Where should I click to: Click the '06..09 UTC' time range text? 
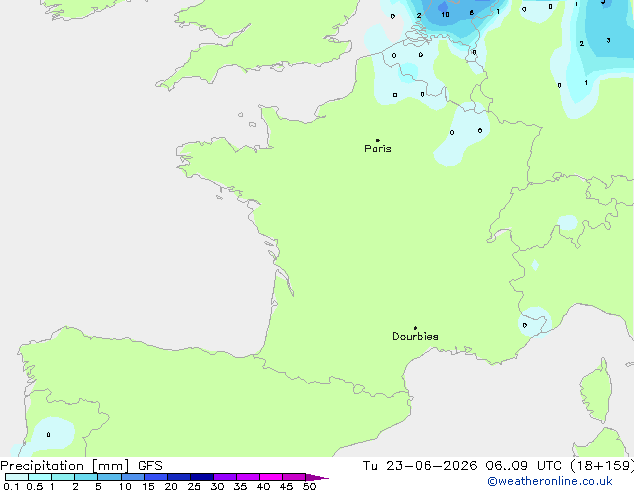pos(523,466)
